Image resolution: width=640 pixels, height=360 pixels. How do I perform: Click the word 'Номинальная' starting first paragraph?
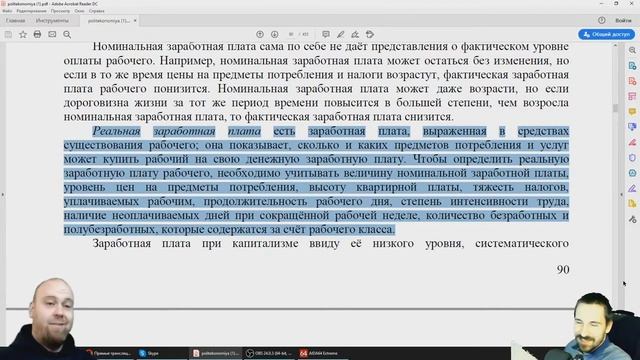click(x=128, y=47)
